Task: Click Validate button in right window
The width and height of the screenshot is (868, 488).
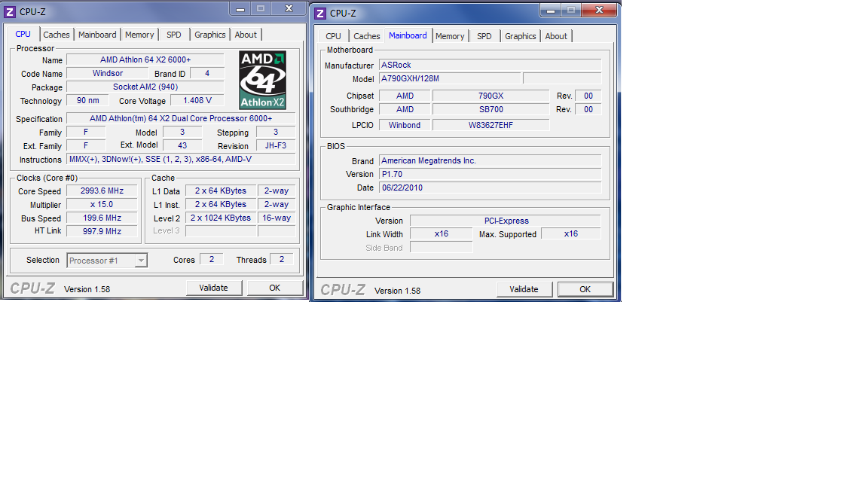Action: [x=524, y=289]
